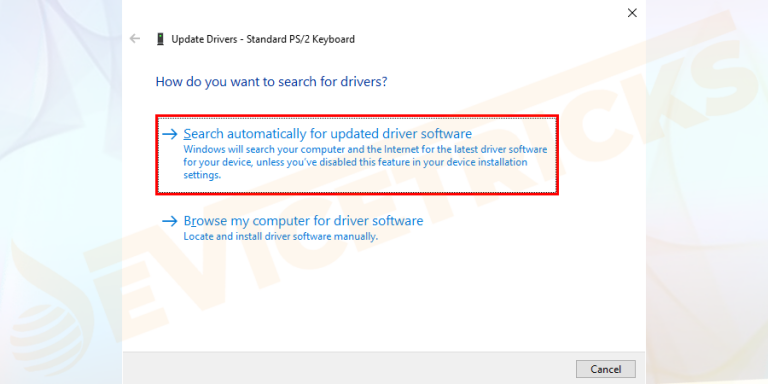Click the underlined 'S' in Search automatically
Viewport: 768px width, 384px height.
[x=187, y=133]
